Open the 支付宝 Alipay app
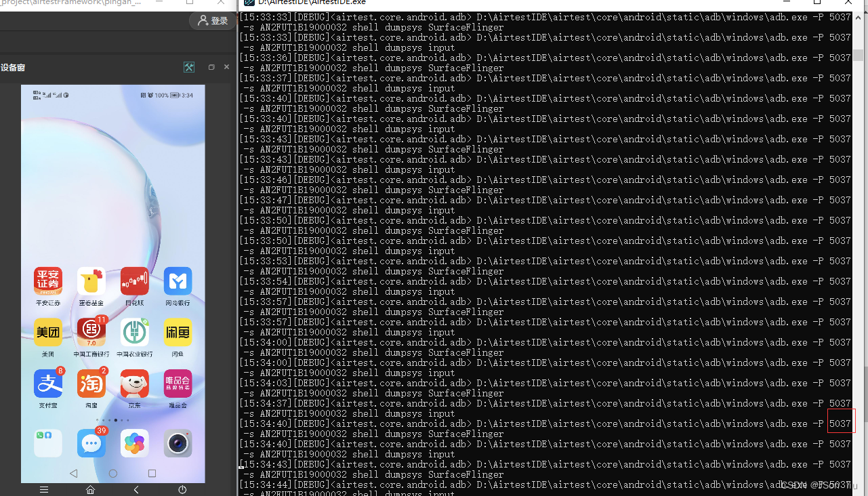This screenshot has width=868, height=496. pos(48,384)
